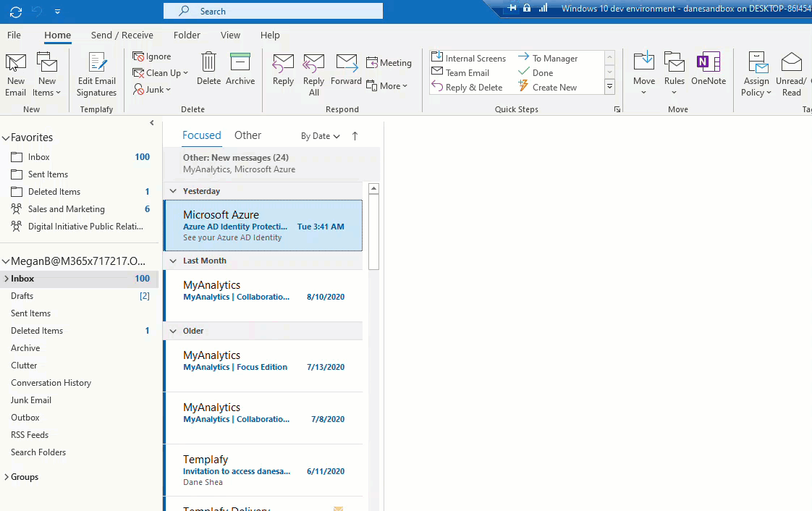The height and width of the screenshot is (511, 812).
Task: Open MyAnalytics Focus Edition email
Action: click(x=263, y=366)
